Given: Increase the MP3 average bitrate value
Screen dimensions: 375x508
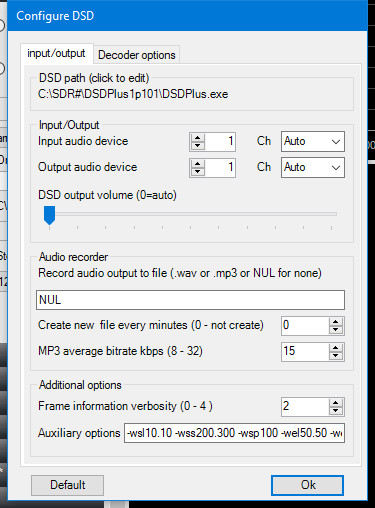Looking at the screenshot, I should coord(336,348).
